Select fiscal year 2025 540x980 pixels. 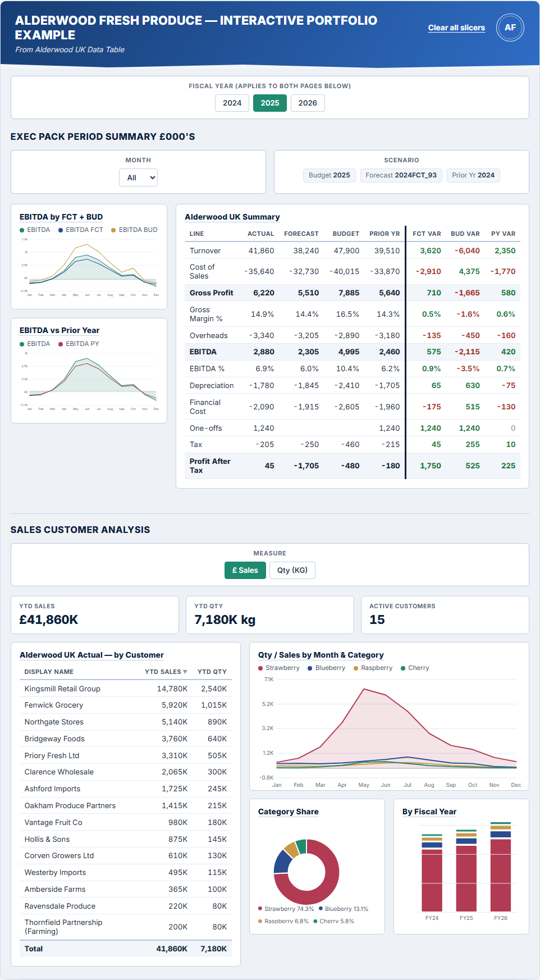pyautogui.click(x=270, y=103)
